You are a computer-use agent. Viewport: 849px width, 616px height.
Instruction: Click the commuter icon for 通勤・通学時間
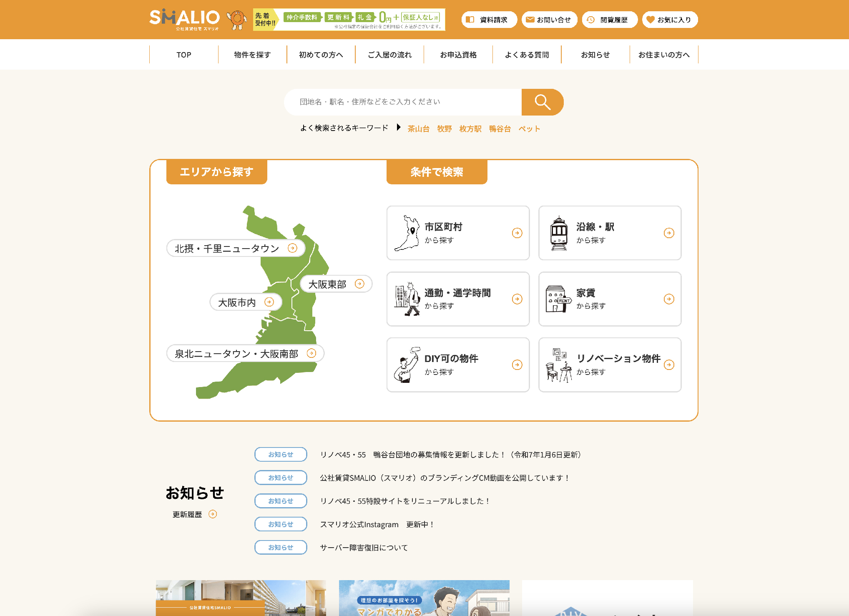tap(407, 299)
